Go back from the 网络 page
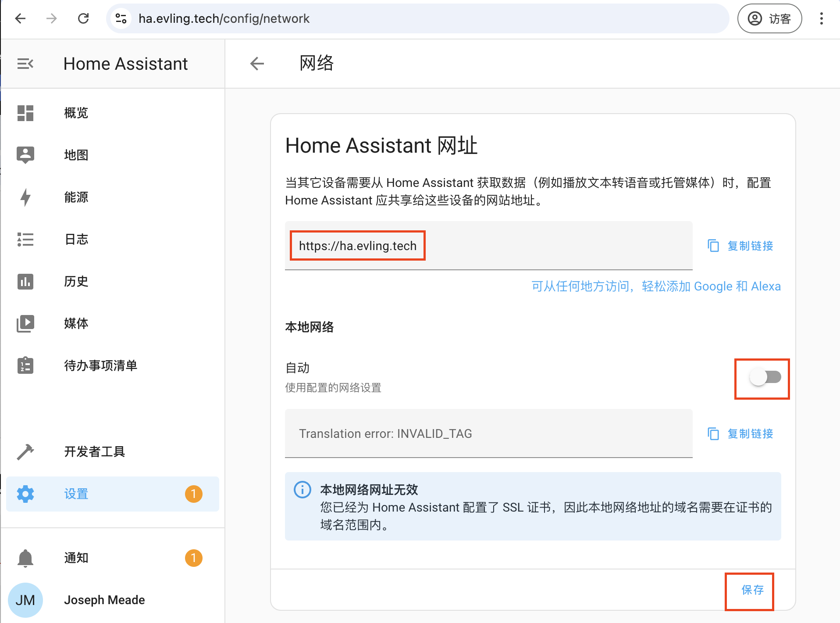The image size is (840, 623). coord(257,64)
